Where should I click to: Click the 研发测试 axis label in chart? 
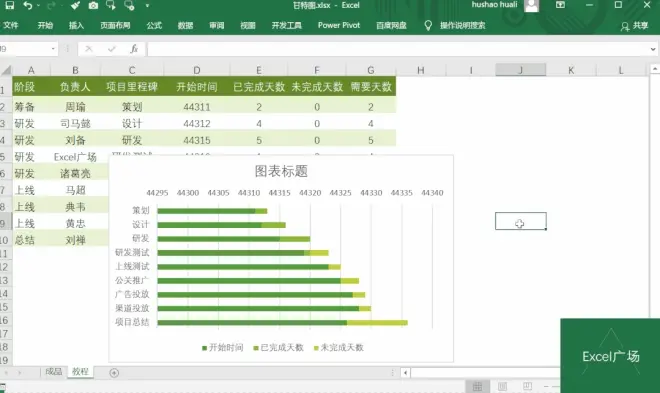click(132, 252)
